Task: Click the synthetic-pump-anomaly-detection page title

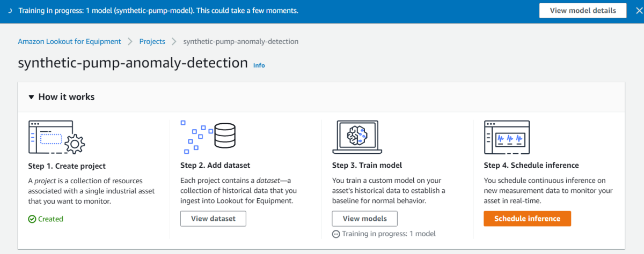Action: [133, 63]
